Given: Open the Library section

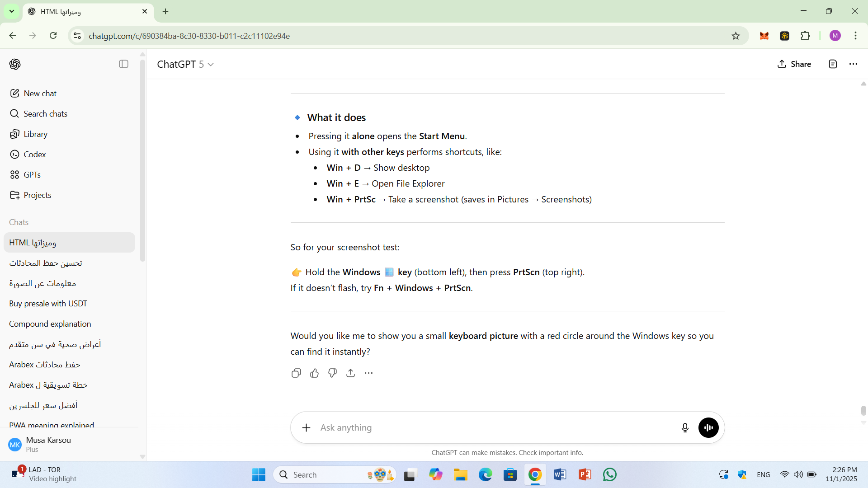Looking at the screenshot, I should (x=35, y=134).
